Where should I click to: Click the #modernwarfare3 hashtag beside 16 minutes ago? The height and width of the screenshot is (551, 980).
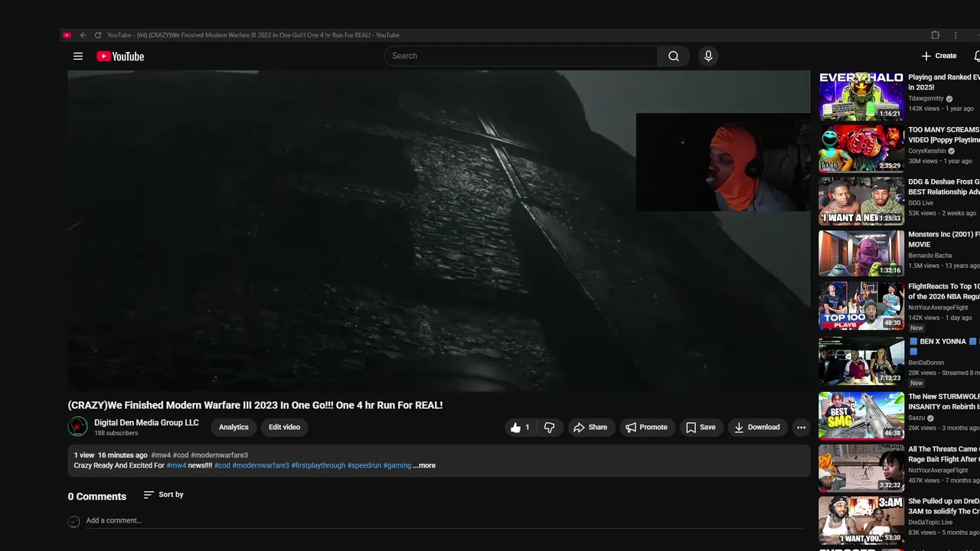click(x=219, y=455)
